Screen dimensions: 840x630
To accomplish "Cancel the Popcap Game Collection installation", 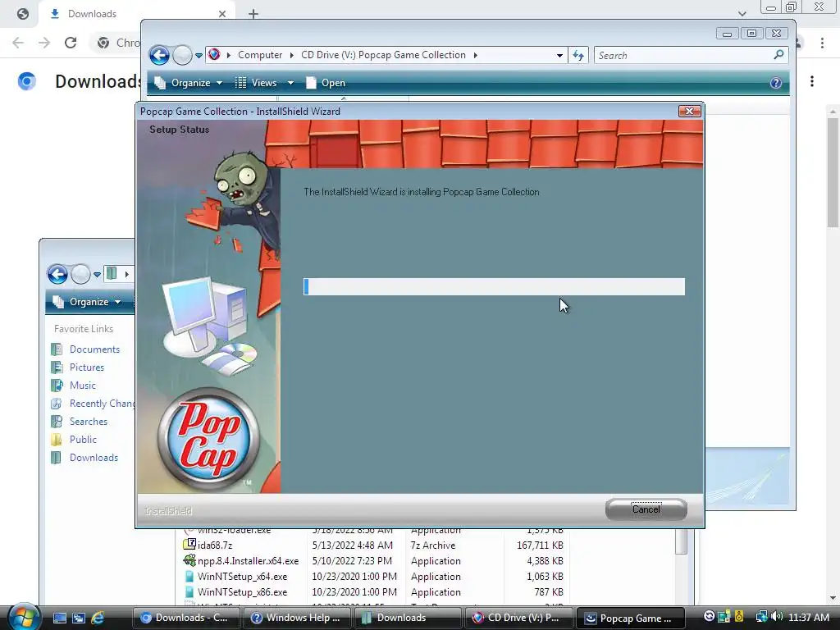I will point(646,509).
